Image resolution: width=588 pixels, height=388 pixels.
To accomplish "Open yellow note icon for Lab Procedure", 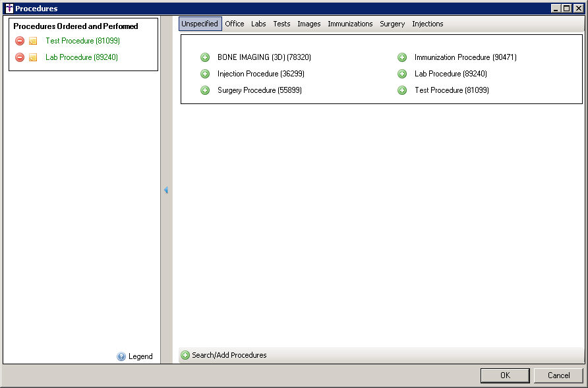I will pyautogui.click(x=33, y=57).
